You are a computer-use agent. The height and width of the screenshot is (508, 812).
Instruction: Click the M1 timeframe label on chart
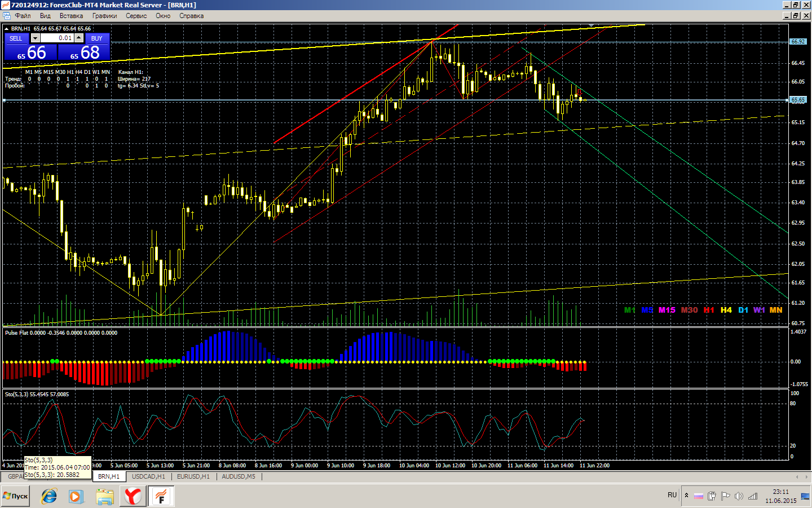click(630, 310)
